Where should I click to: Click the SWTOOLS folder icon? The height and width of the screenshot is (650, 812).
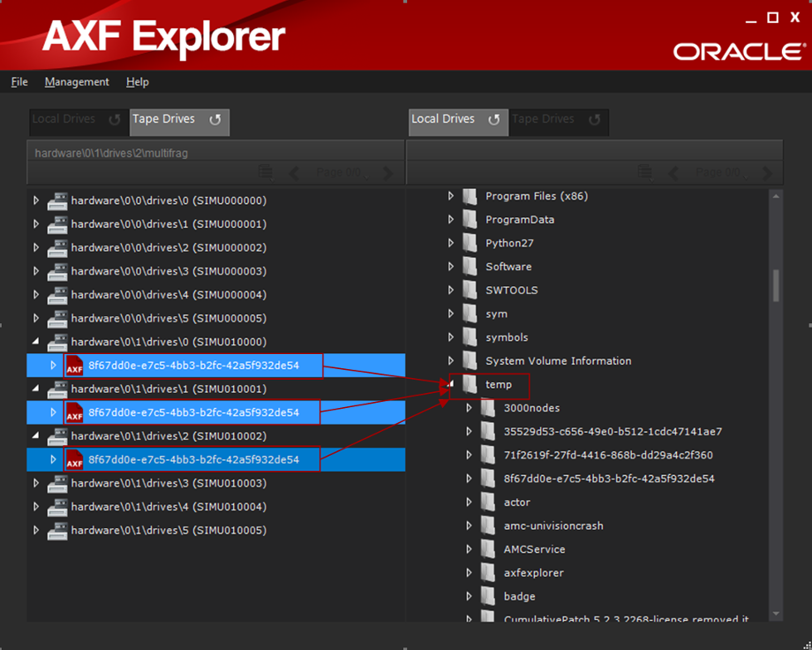(x=470, y=290)
